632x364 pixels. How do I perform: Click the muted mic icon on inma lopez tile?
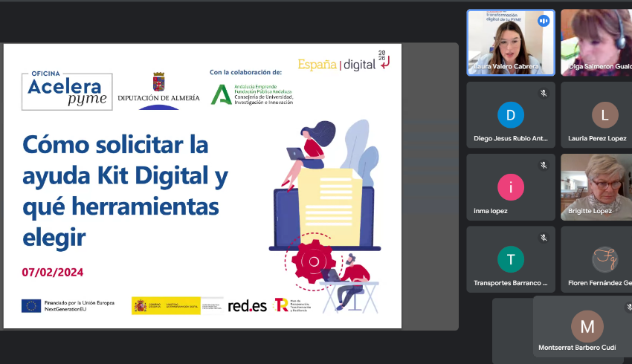(544, 165)
